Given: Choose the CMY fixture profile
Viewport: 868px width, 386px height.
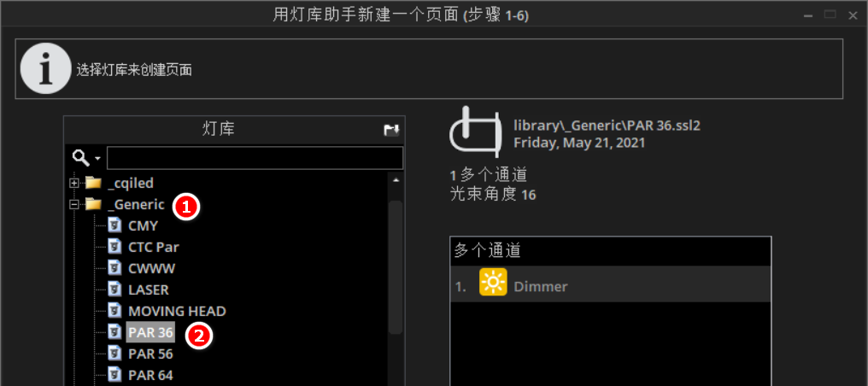Looking at the screenshot, I should pyautogui.click(x=143, y=225).
